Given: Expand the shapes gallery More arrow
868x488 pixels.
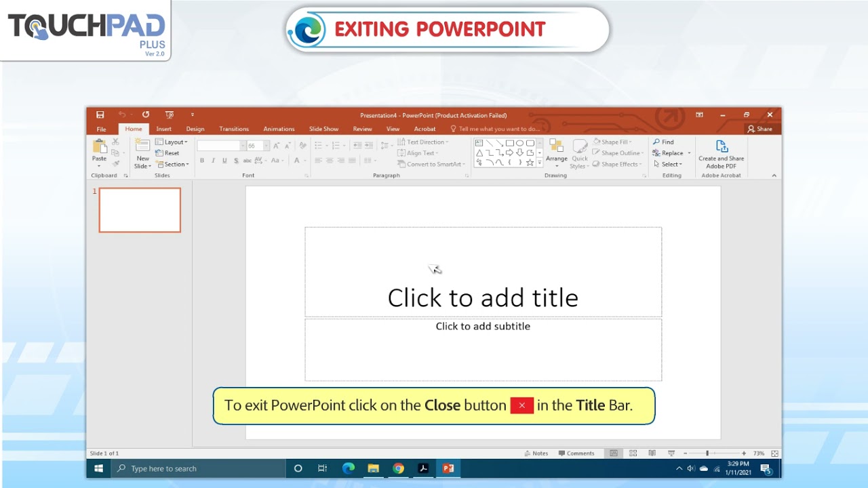Looking at the screenshot, I should [540, 163].
